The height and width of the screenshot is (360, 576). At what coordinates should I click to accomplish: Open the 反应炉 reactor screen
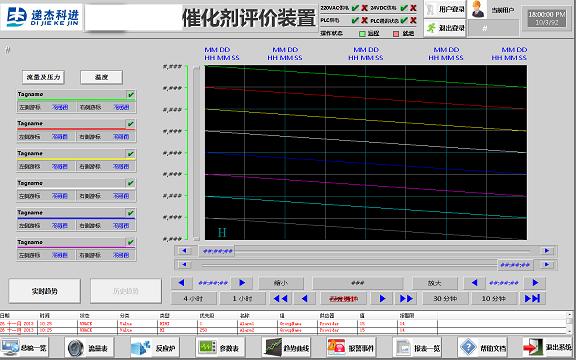155,347
